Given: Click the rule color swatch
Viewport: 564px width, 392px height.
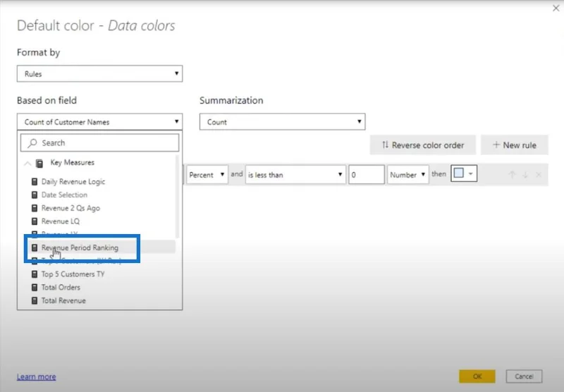Looking at the screenshot, I should (x=459, y=173).
